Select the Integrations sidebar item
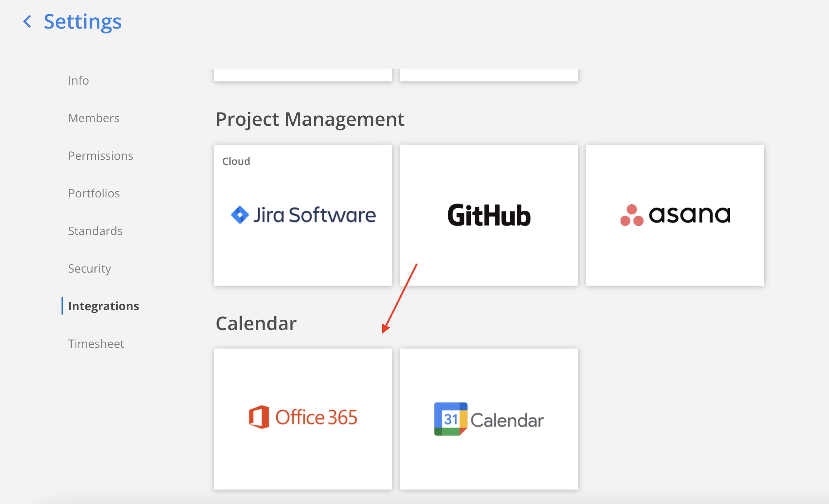Viewport: 829px width, 504px height. coord(103,306)
